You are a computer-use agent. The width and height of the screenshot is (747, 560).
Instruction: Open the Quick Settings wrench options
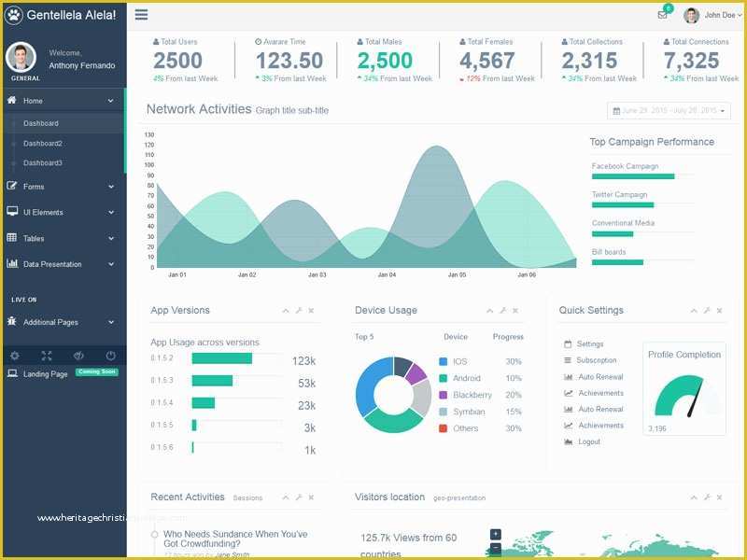coord(707,311)
